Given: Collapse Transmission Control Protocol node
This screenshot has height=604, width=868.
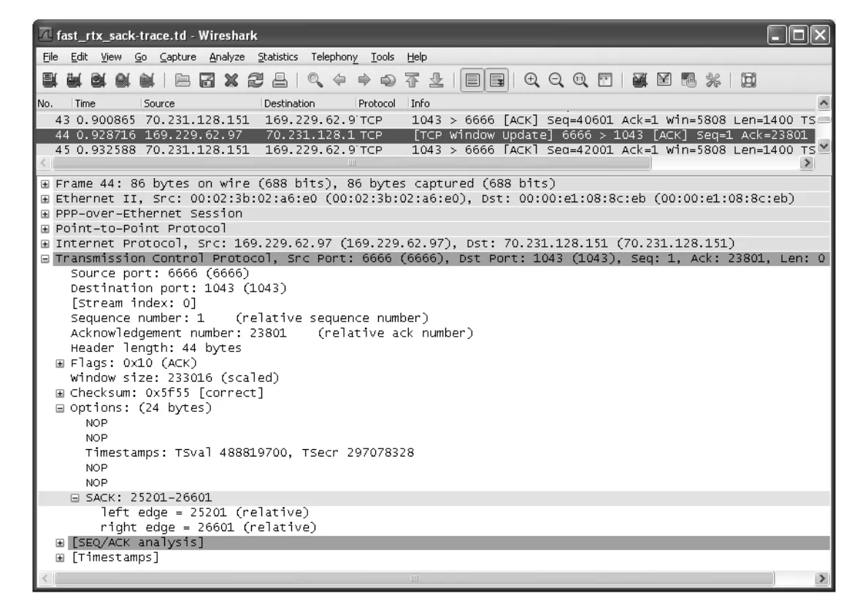Looking at the screenshot, I should pyautogui.click(x=45, y=259).
